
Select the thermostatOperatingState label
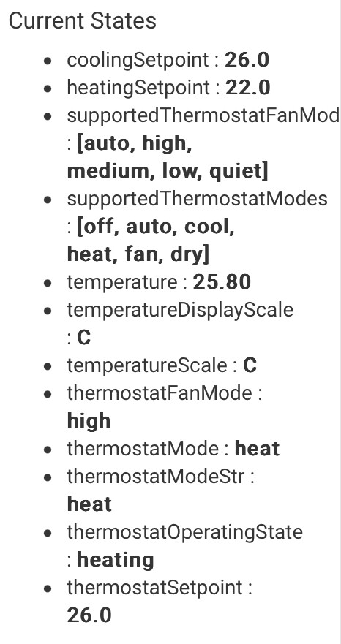pyautogui.click(x=185, y=532)
